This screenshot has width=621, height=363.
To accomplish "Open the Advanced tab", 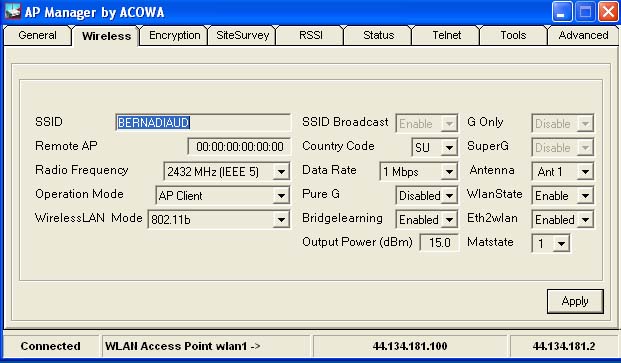I will (583, 35).
